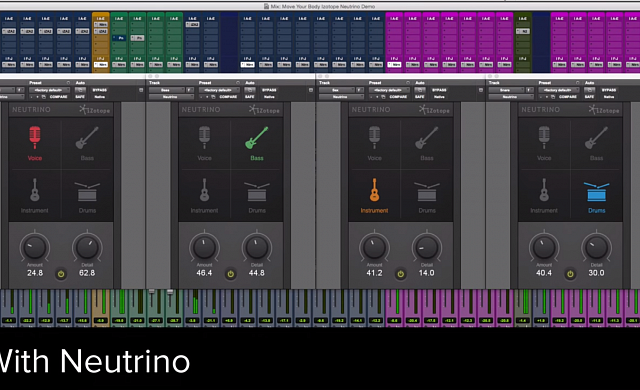Image resolution: width=640 pixels, height=390 pixels.
Task: Toggle Neutrino power button on the Bass track
Action: (231, 274)
